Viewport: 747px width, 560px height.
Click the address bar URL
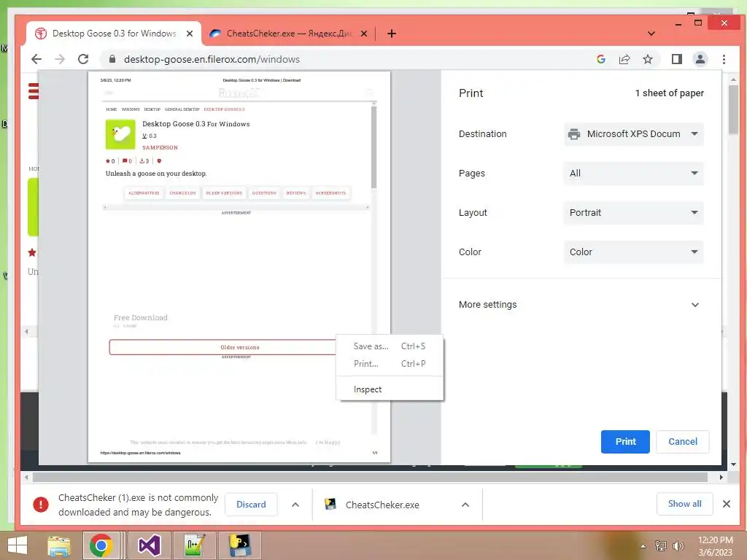click(212, 59)
